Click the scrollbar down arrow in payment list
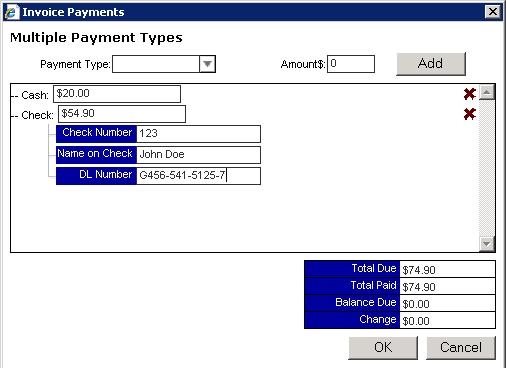 [x=487, y=244]
